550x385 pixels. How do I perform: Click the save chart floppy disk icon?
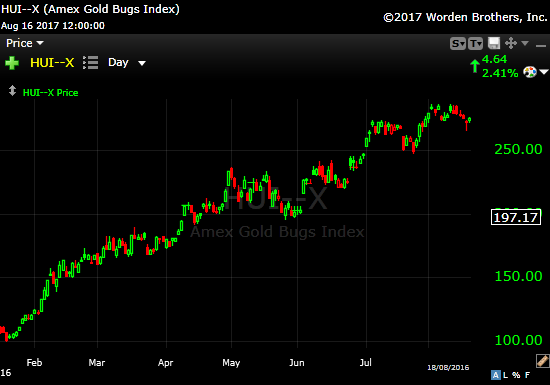tap(494, 43)
